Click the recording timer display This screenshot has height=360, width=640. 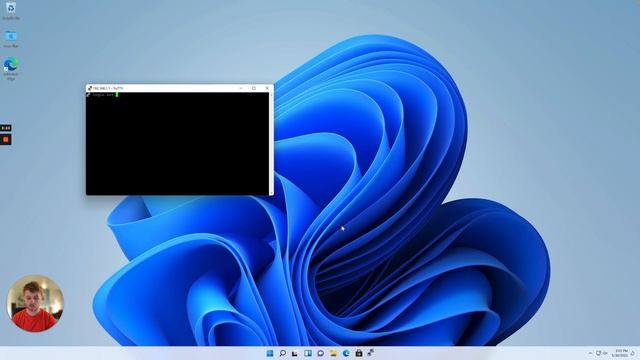[x=6, y=128]
